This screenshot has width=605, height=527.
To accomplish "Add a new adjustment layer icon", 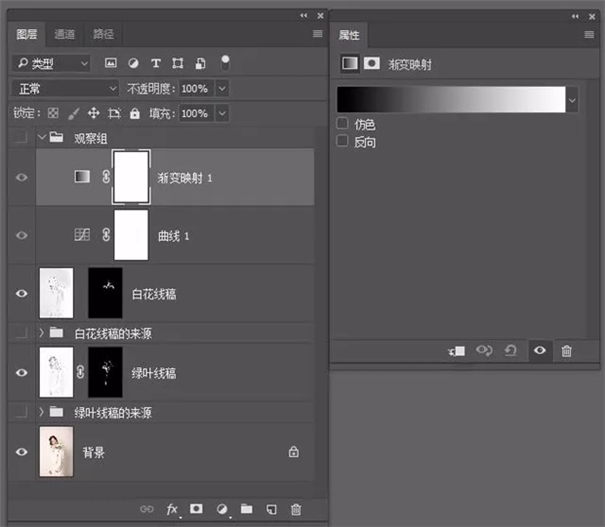I will 221,509.
